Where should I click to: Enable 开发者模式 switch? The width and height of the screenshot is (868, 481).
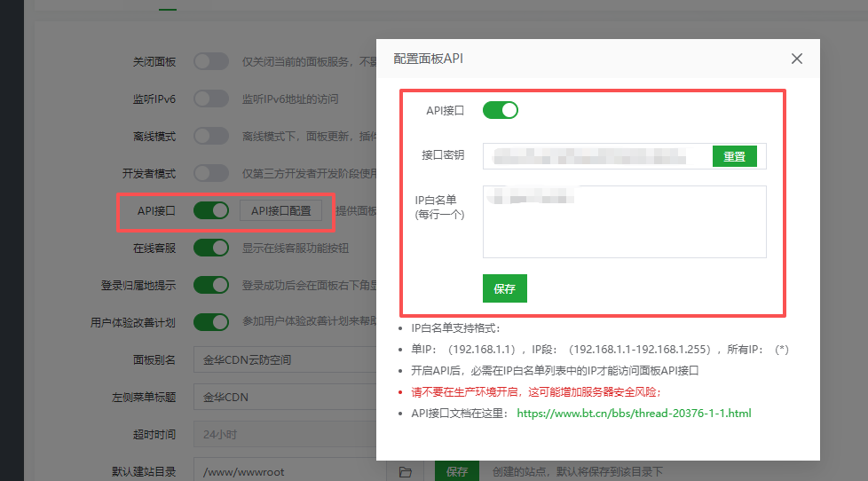point(211,173)
